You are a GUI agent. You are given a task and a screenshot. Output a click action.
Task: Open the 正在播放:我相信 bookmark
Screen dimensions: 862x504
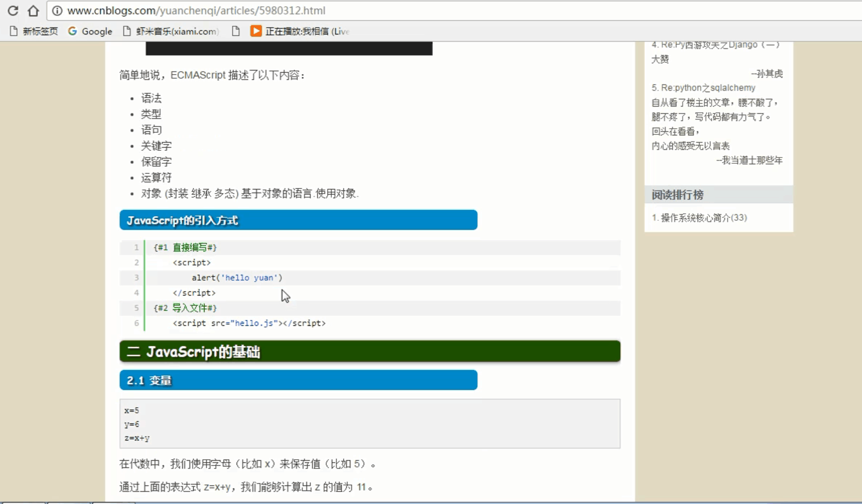(x=300, y=31)
